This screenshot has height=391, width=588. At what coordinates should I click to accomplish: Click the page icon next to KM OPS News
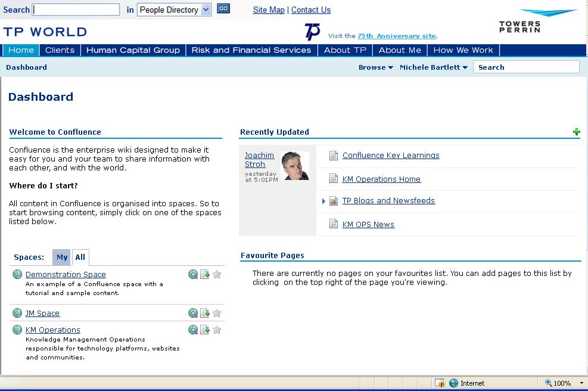[x=334, y=224]
